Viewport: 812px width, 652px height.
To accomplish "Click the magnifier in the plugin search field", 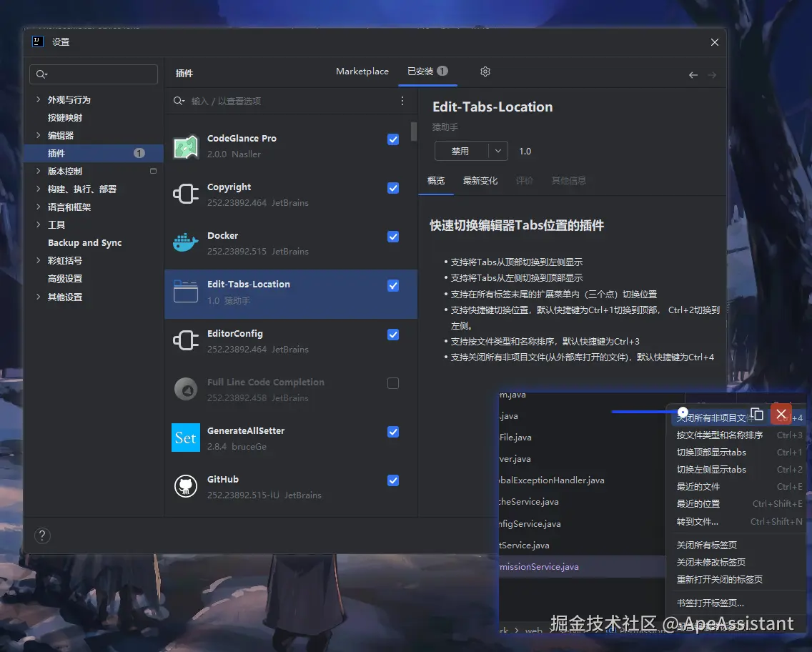I will pos(179,101).
